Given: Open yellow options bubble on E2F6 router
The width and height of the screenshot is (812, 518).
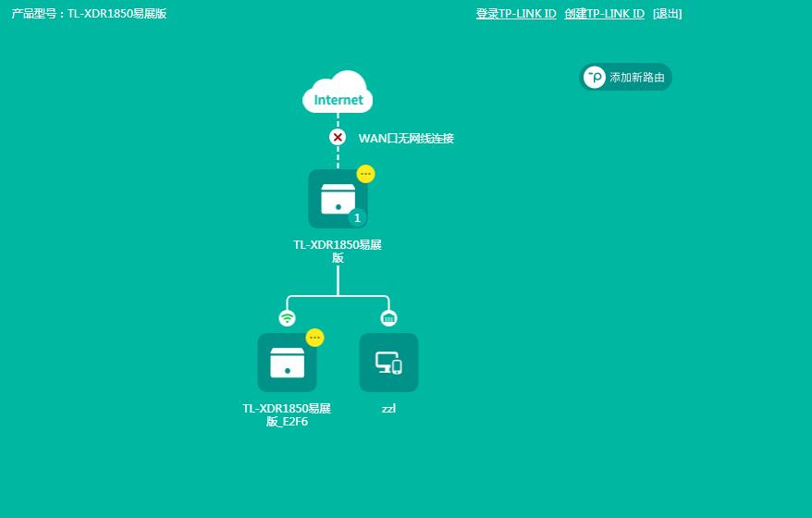Looking at the screenshot, I should [x=314, y=338].
